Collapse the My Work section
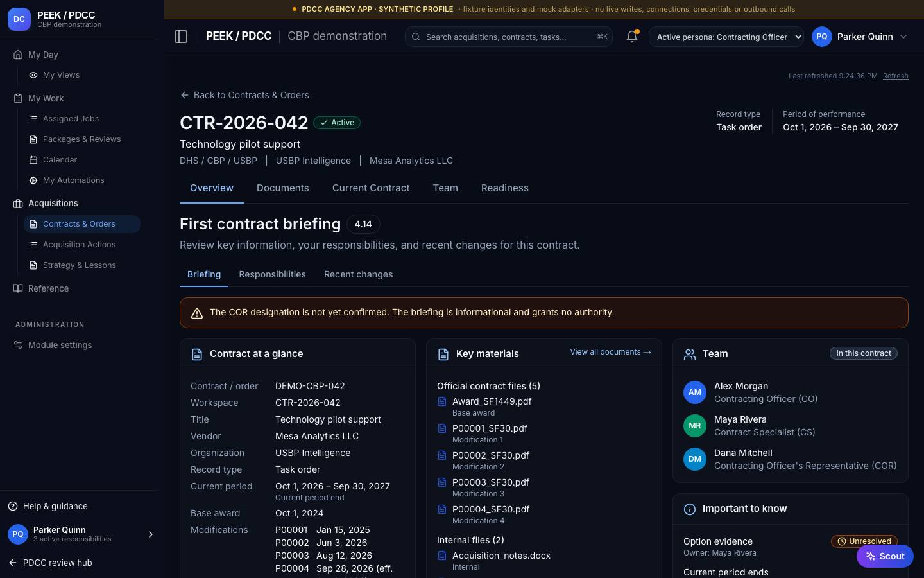Image resolution: width=924 pixels, height=578 pixels. tap(46, 98)
